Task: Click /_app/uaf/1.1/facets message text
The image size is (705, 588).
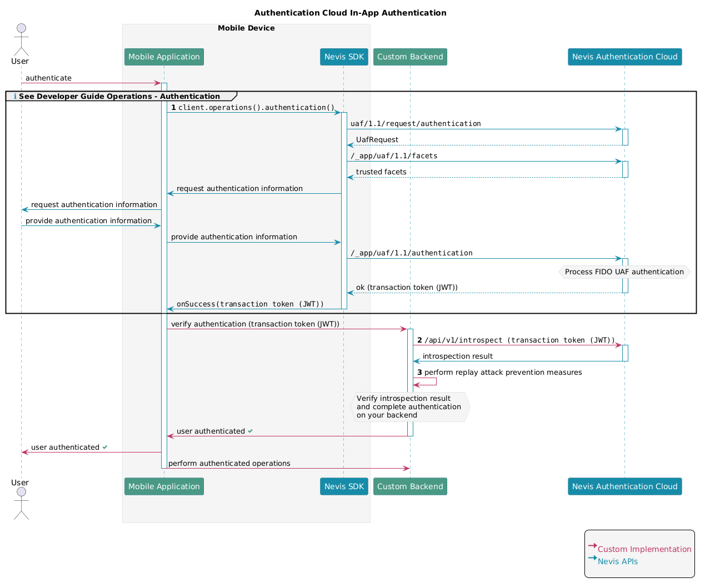Action: tap(394, 156)
